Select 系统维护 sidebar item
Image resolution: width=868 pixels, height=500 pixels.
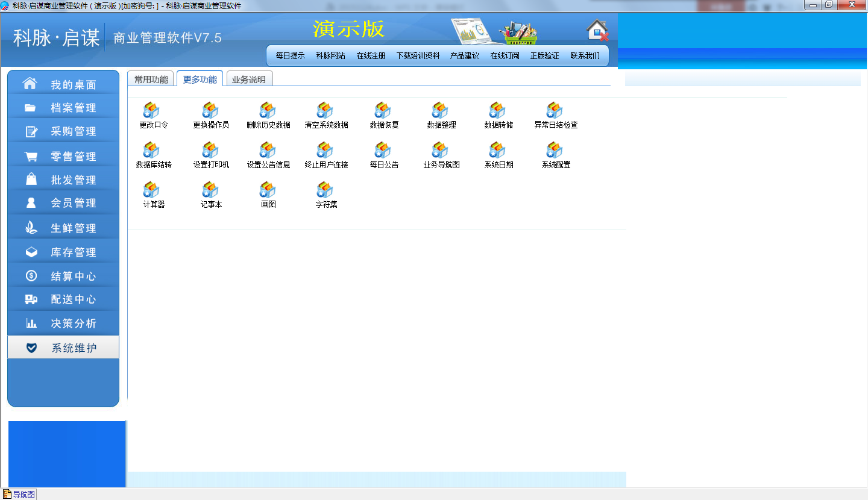point(63,348)
